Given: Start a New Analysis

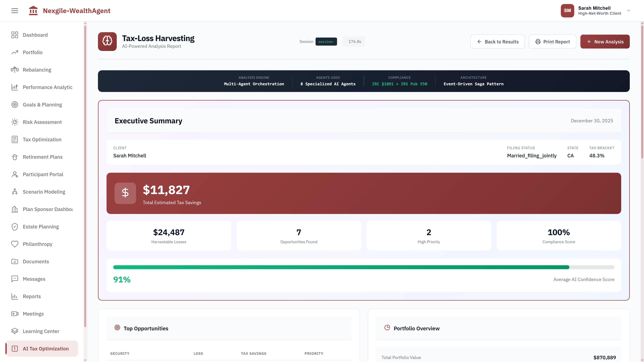Looking at the screenshot, I should pos(605,41).
